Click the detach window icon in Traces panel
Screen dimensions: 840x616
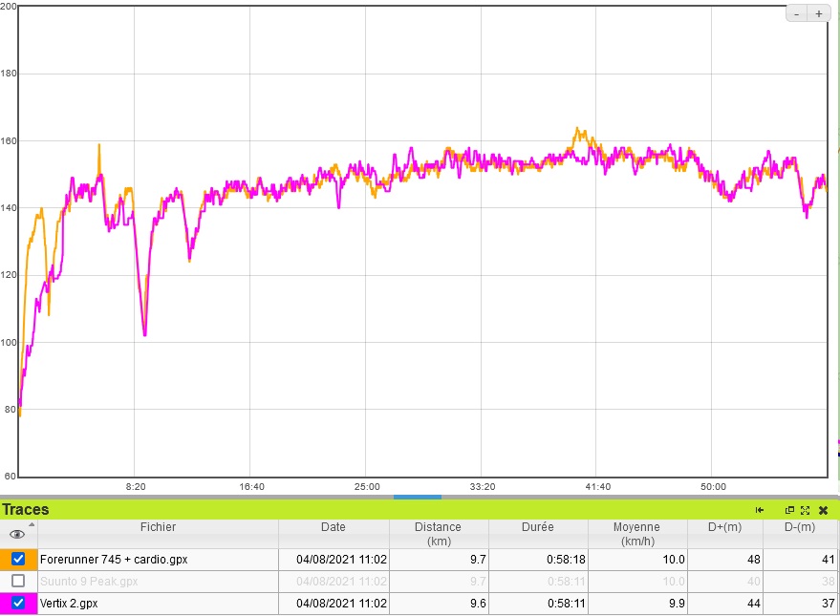click(790, 510)
